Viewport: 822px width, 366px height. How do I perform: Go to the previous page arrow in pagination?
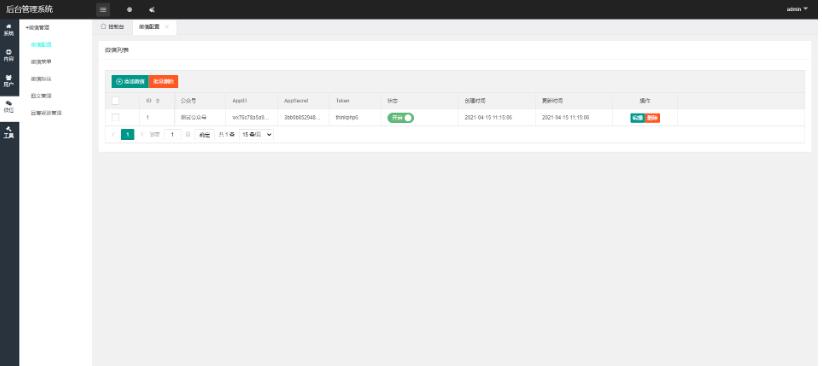pos(113,135)
